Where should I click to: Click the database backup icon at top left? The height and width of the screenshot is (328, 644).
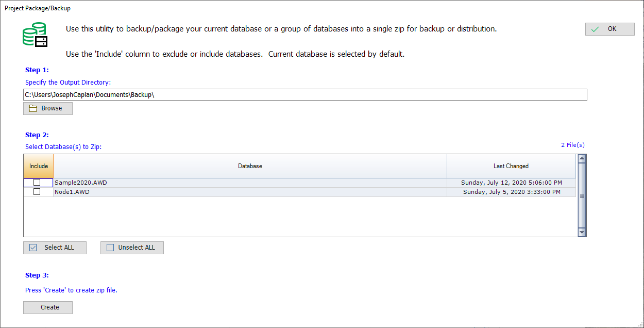[35, 35]
